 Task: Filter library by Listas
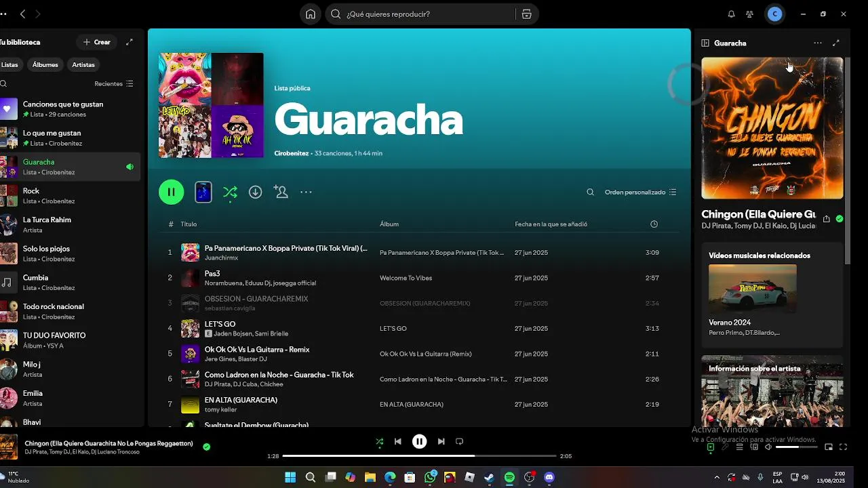[x=9, y=65]
